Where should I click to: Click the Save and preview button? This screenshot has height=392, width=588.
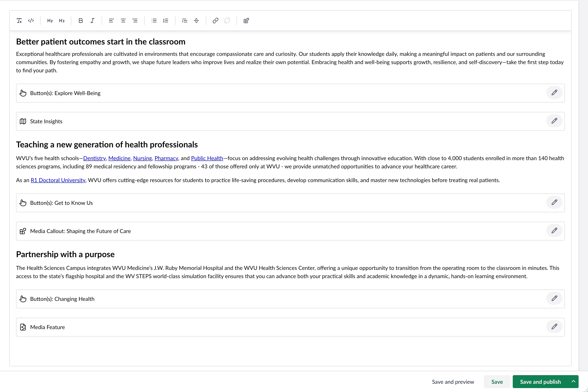tap(453, 382)
